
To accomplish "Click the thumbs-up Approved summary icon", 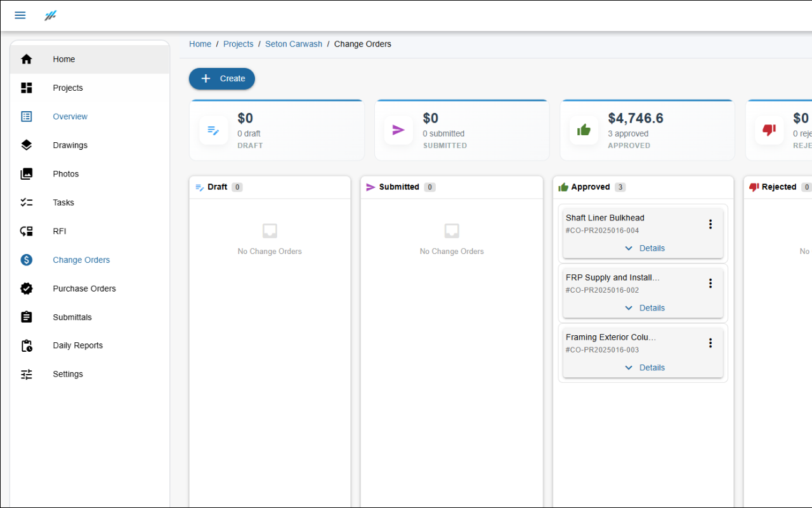I will 584,130.
